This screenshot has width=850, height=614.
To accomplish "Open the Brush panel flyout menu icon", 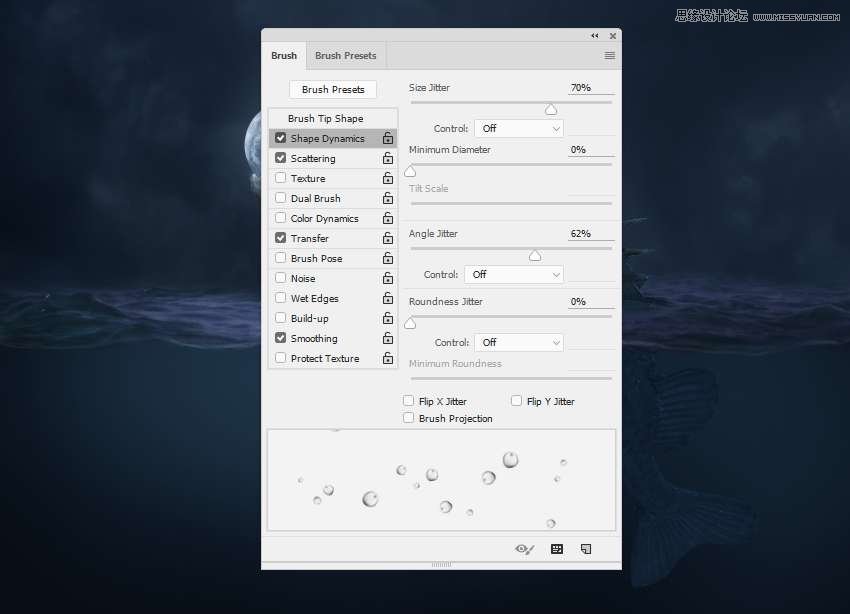I will [x=609, y=56].
